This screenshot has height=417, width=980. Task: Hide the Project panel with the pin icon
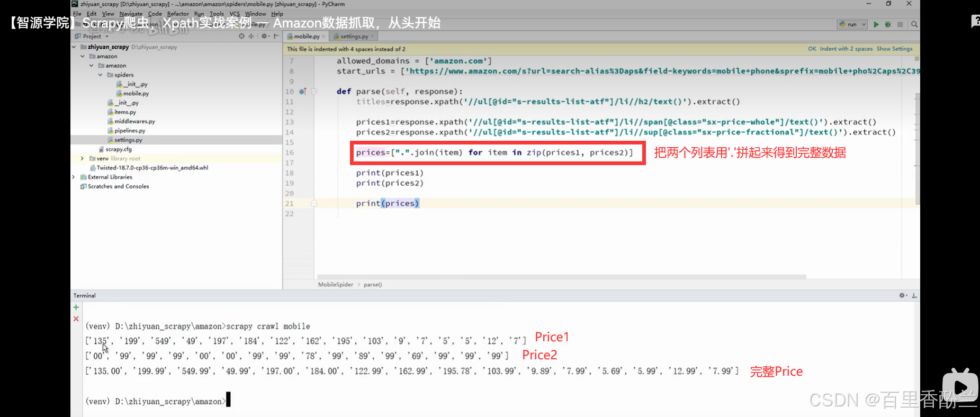click(x=276, y=36)
